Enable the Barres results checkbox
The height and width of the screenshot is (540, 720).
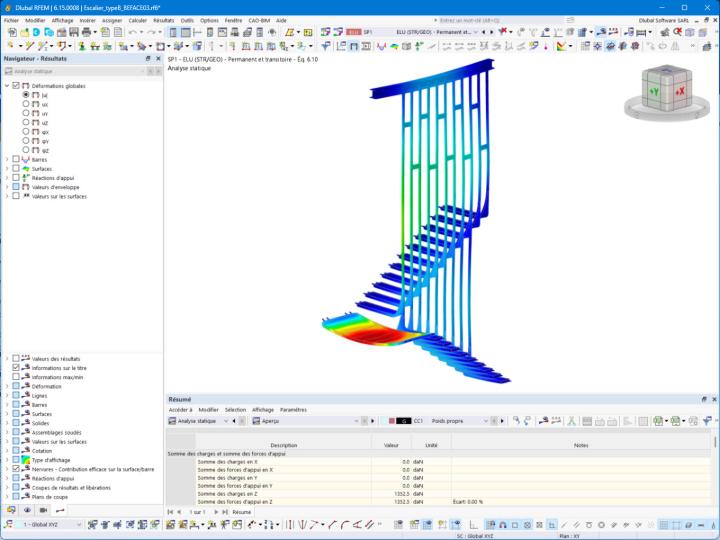click(x=16, y=159)
